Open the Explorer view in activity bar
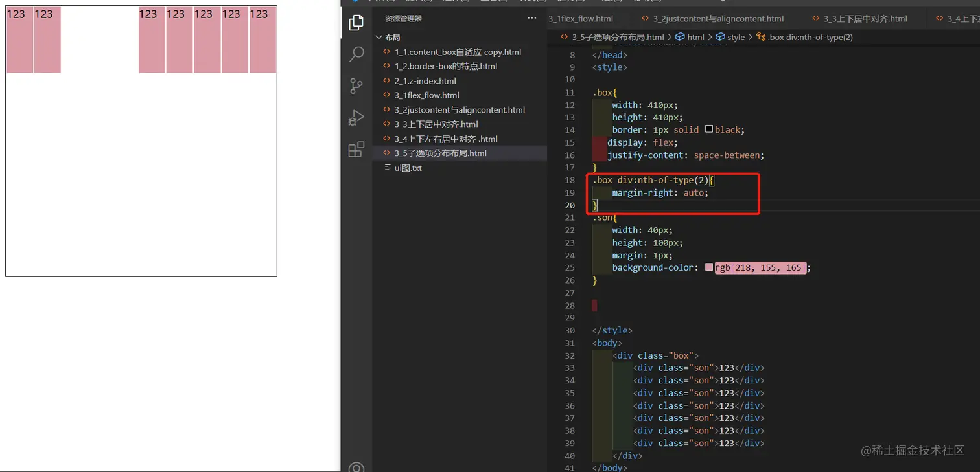 (356, 23)
